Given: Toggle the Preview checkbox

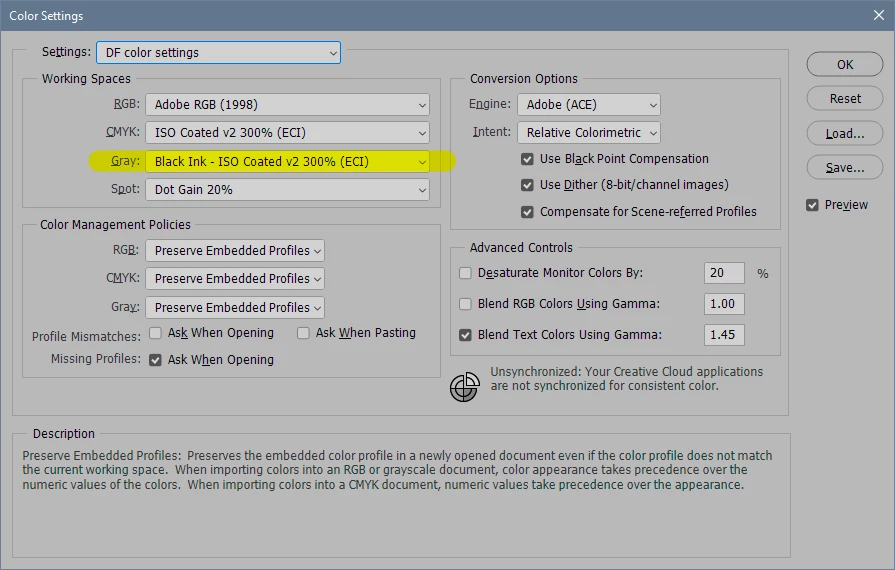Looking at the screenshot, I should point(812,205).
